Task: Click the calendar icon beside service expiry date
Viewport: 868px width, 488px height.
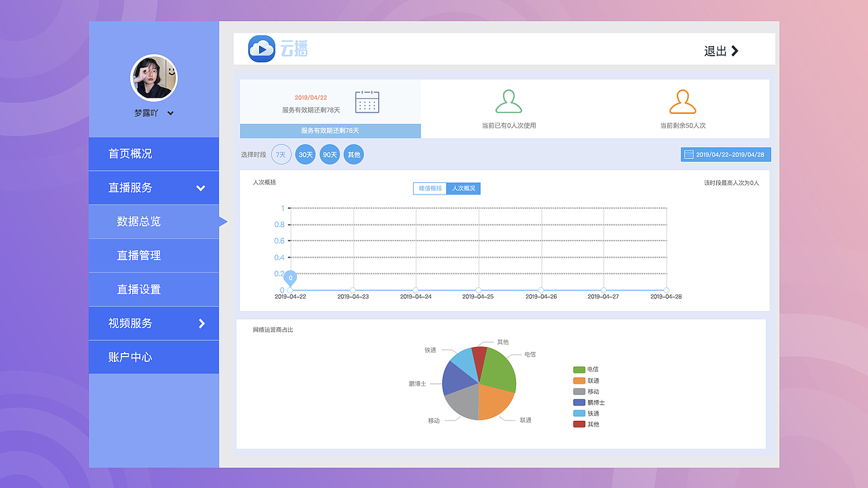Action: 367,102
